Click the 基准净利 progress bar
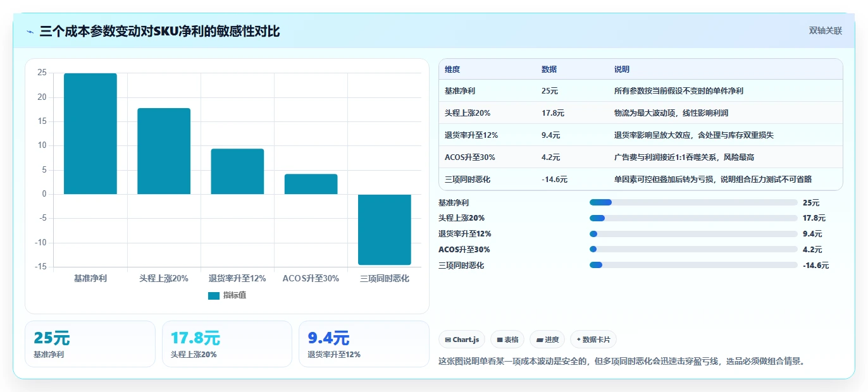This screenshot has height=392, width=868. coord(693,202)
